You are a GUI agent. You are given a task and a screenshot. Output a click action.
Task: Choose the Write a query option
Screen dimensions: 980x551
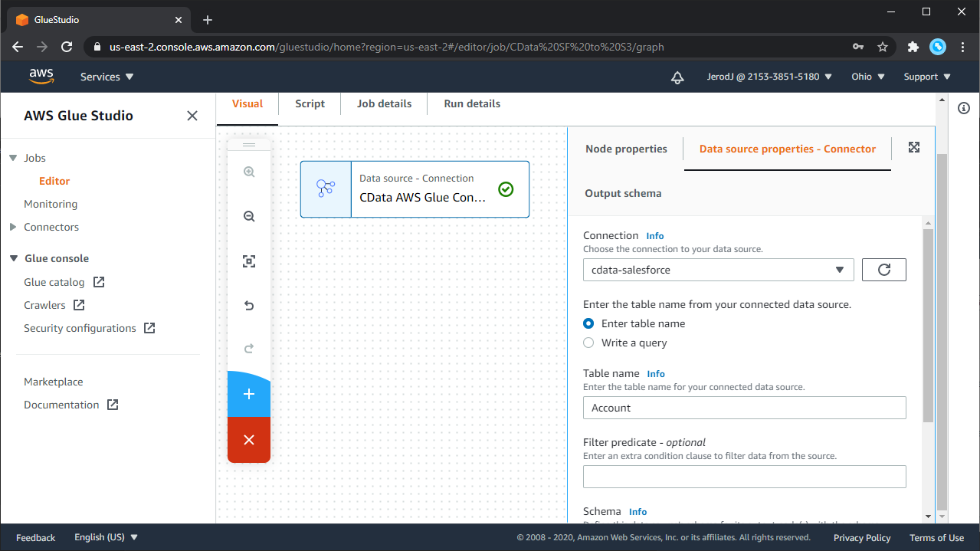click(x=588, y=343)
